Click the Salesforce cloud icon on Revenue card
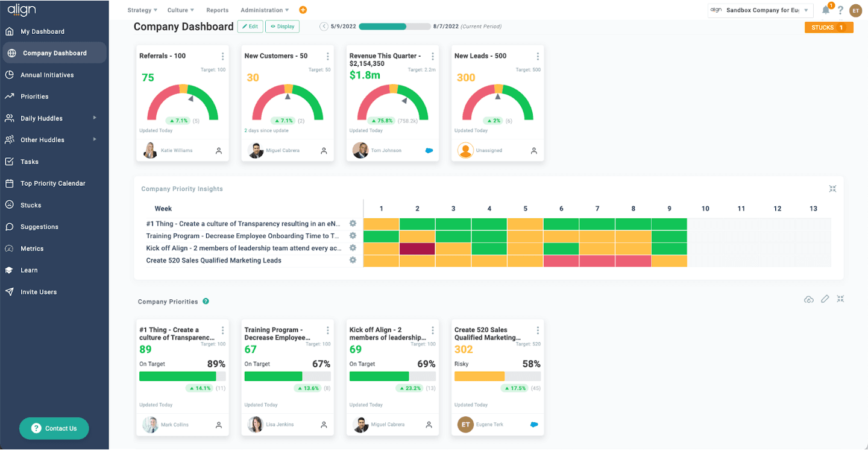The height and width of the screenshot is (450, 868). coord(429,151)
